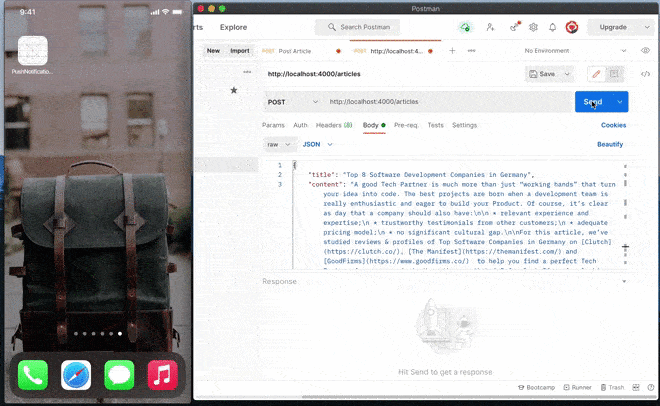Click the blue Send button
This screenshot has width=660, height=406.
pos(593,102)
